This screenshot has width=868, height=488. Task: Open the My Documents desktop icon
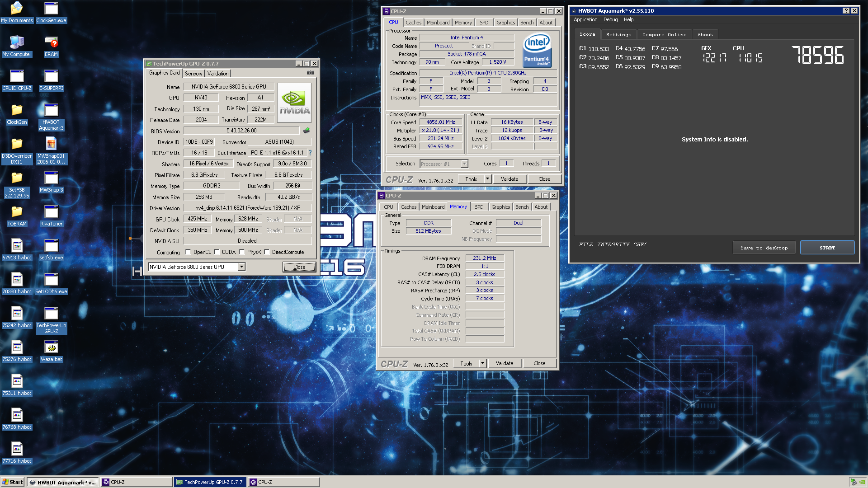(17, 12)
